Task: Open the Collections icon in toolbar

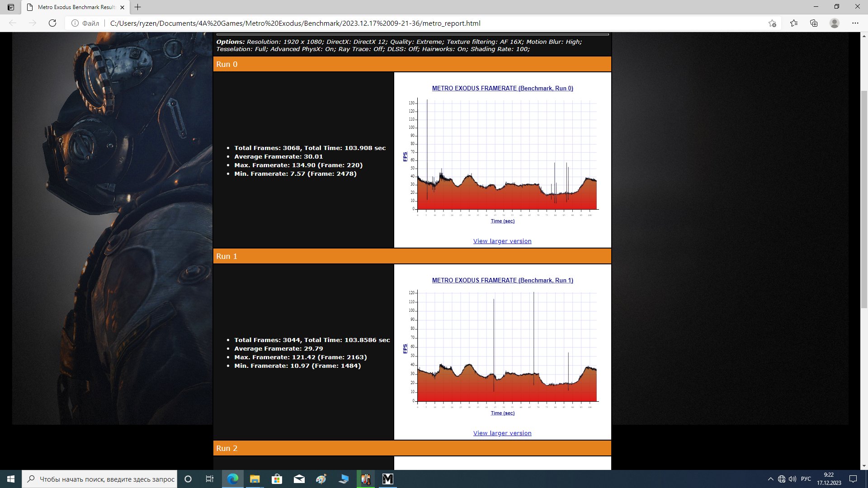Action: point(814,23)
